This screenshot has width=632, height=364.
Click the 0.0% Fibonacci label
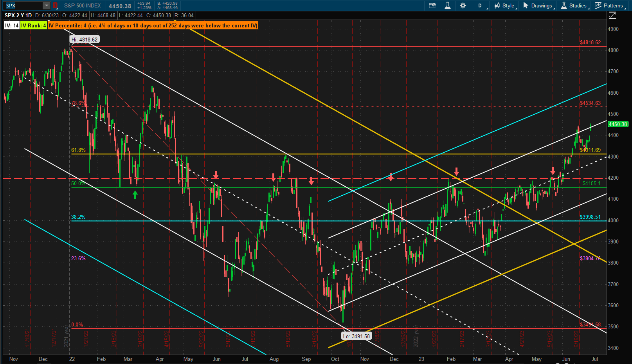77,324
